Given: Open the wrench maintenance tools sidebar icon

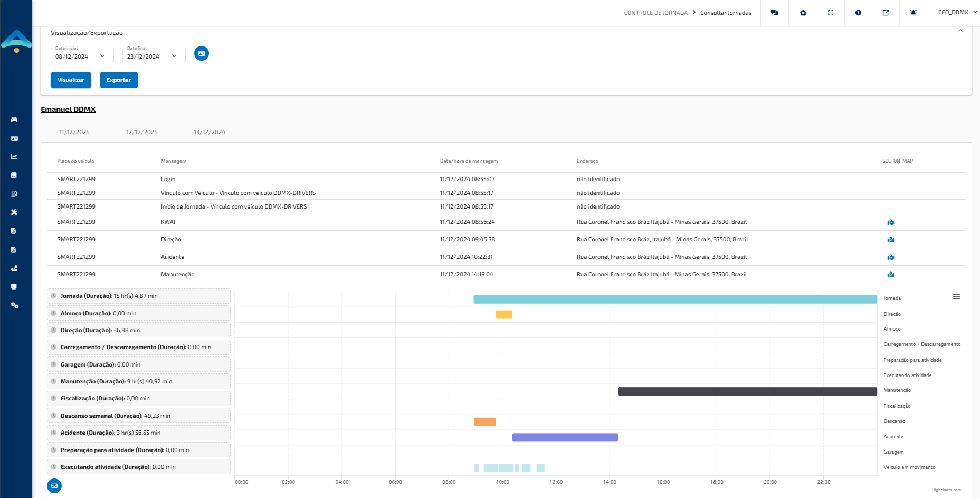Looking at the screenshot, I should point(14,212).
